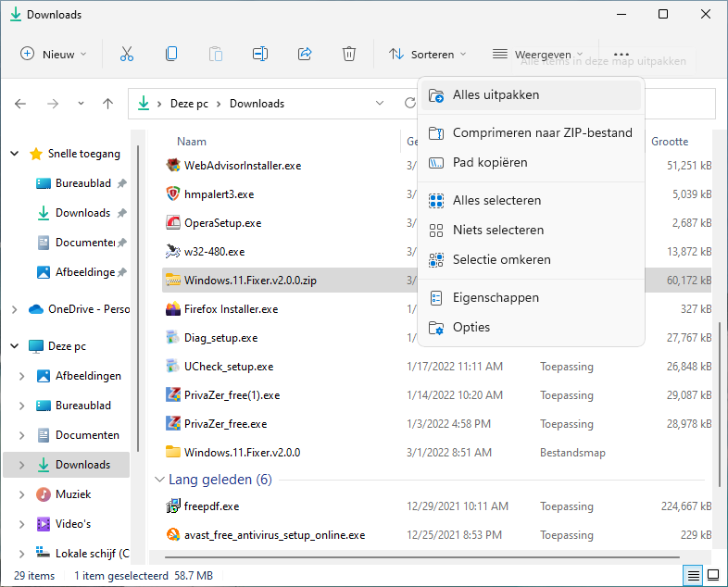This screenshot has height=587, width=728.
Task: Open the Nieuw dropdown button
Action: tap(54, 54)
